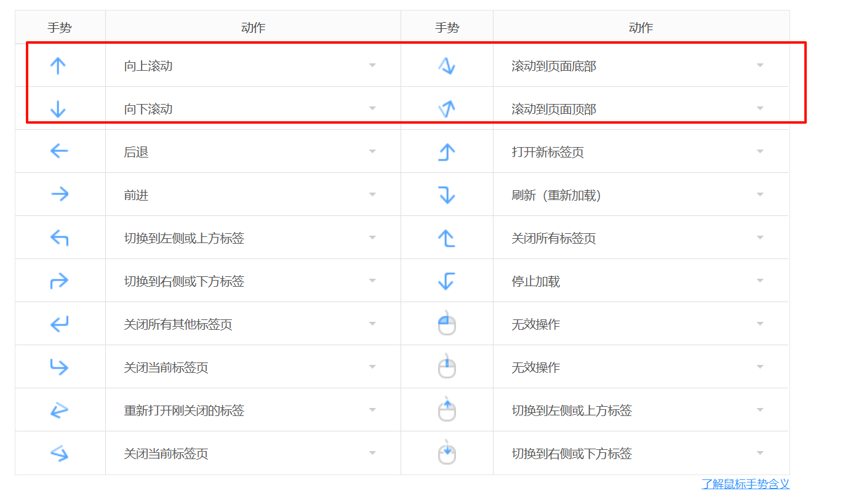Viewport: 856px width, 504px height.
Task: Click the mouse left-button icon beside first 无效操作
Action: pos(447,324)
